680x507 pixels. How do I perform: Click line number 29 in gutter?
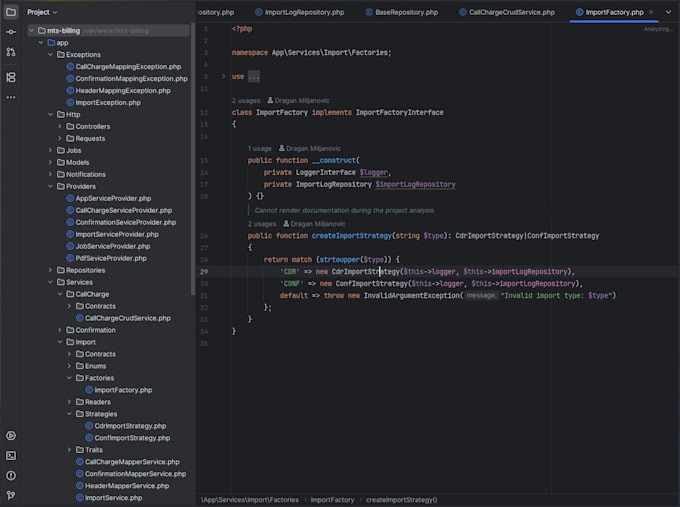click(x=204, y=272)
